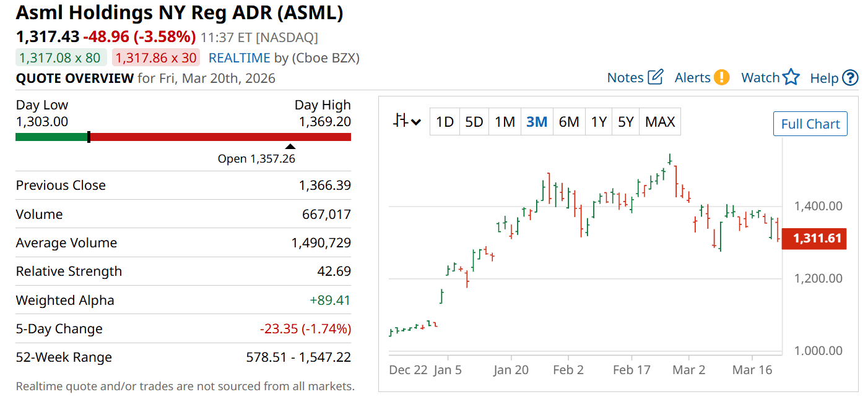
Task: Click the Relative Strength row label
Action: click(69, 271)
